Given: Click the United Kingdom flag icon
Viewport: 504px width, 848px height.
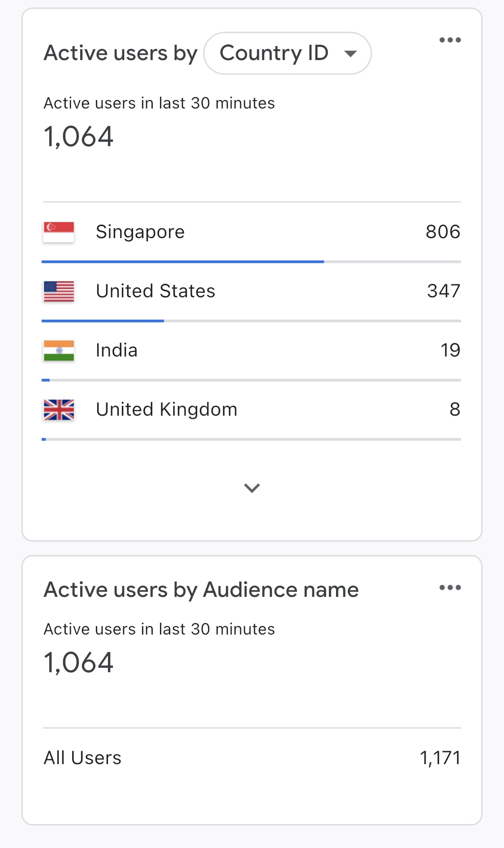Looking at the screenshot, I should click(x=59, y=409).
